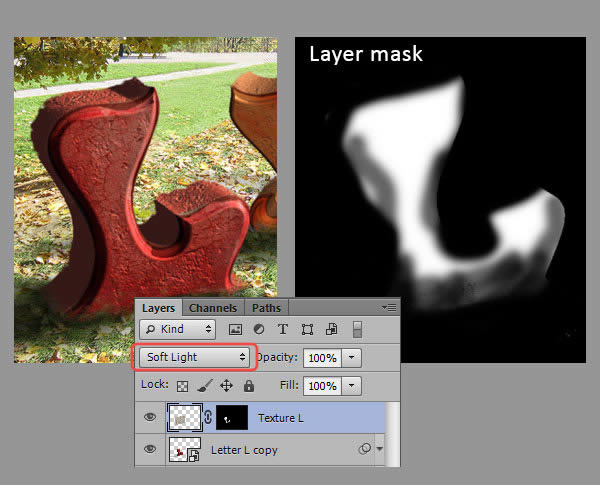The height and width of the screenshot is (485, 600).
Task: Select the Texture L layer mask thumbnail
Action: 231,418
